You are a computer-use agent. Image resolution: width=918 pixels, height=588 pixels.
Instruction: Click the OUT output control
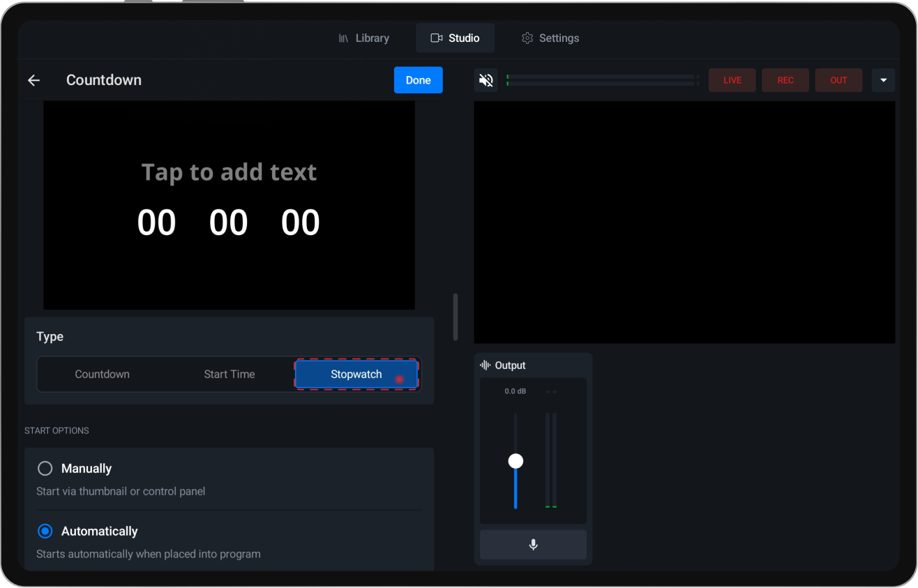pyautogui.click(x=838, y=80)
